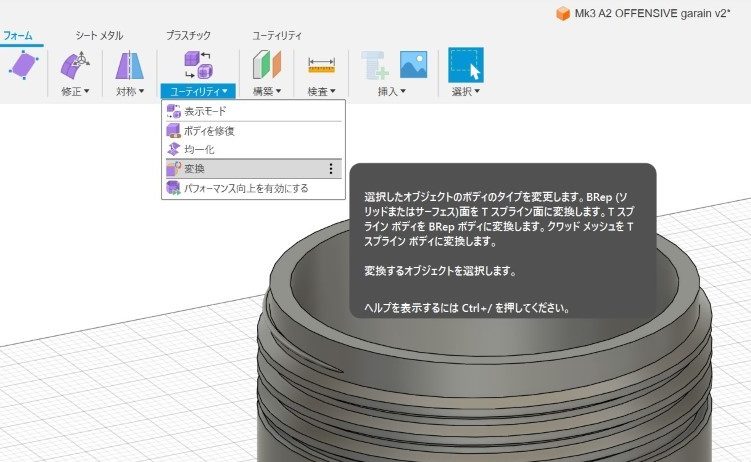Switch to the プラスチック tab
This screenshot has height=462, width=751.
point(188,35)
